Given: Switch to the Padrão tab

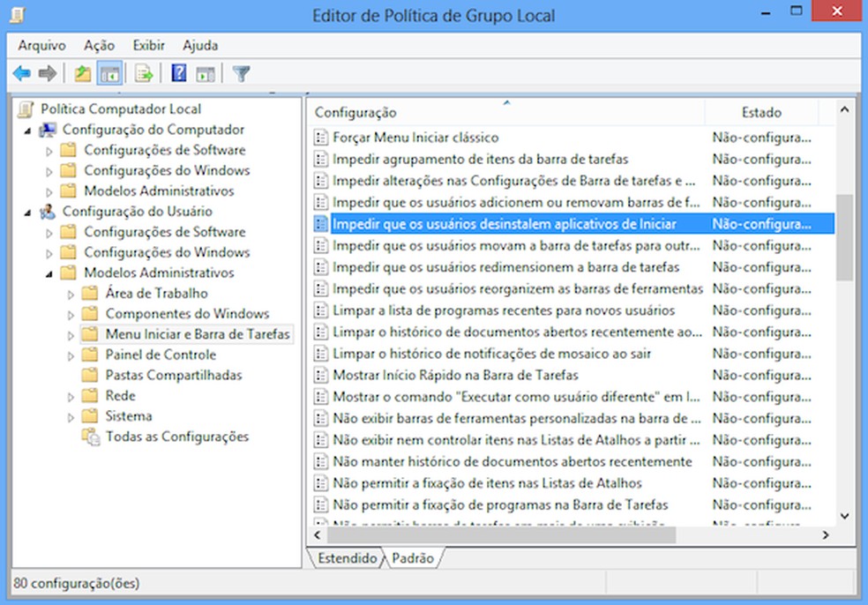Looking at the screenshot, I should pyautogui.click(x=413, y=558).
